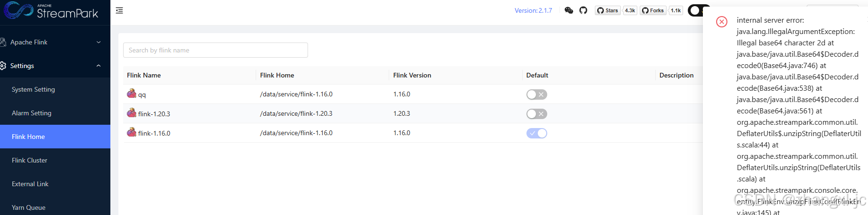Open System Setting menu item
The width and height of the screenshot is (868, 215).
coord(55,89)
